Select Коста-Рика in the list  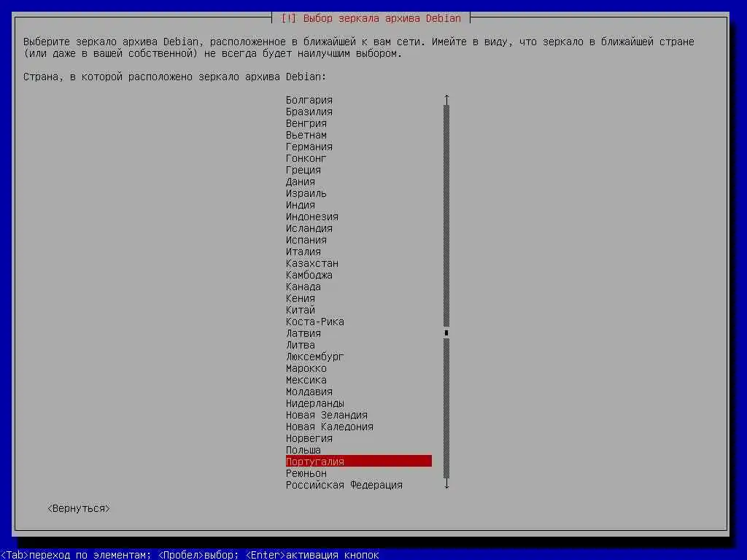point(315,322)
